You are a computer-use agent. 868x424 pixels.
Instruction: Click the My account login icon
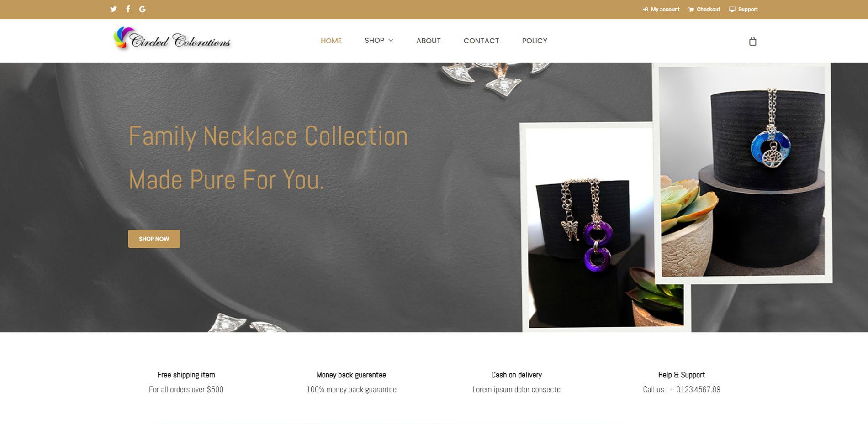tap(646, 10)
